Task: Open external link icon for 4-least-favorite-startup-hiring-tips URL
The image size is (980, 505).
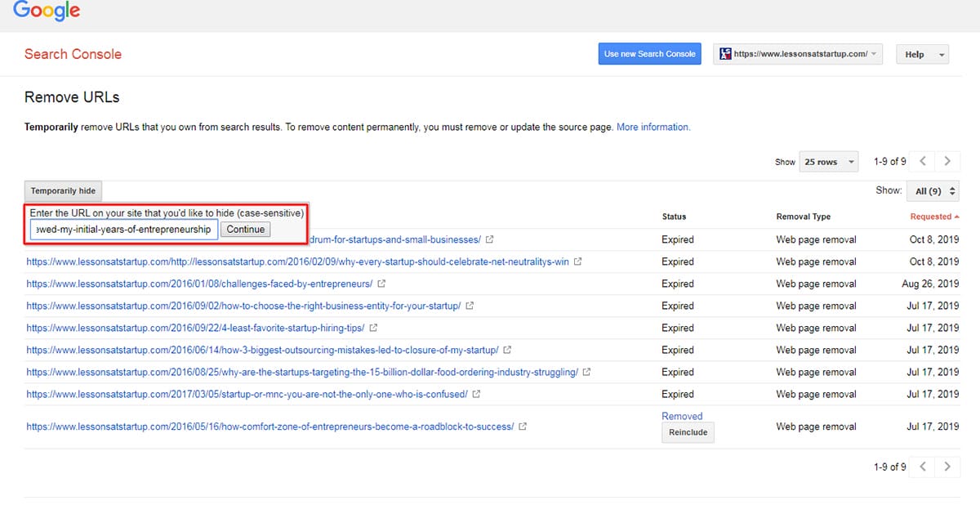Action: [373, 328]
